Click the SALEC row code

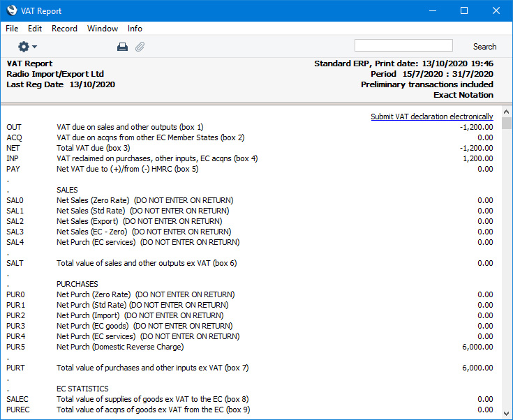(17, 399)
